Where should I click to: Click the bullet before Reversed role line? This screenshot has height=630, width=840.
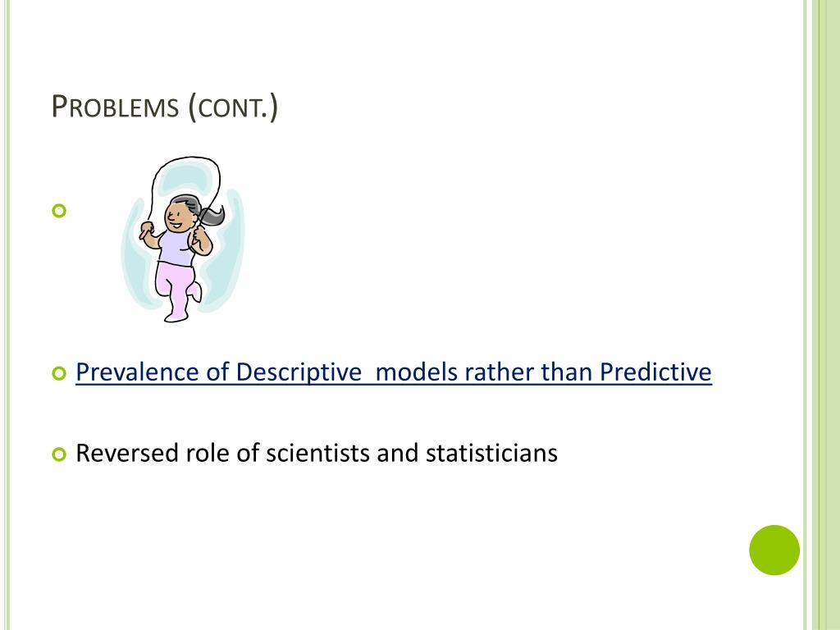(59, 454)
